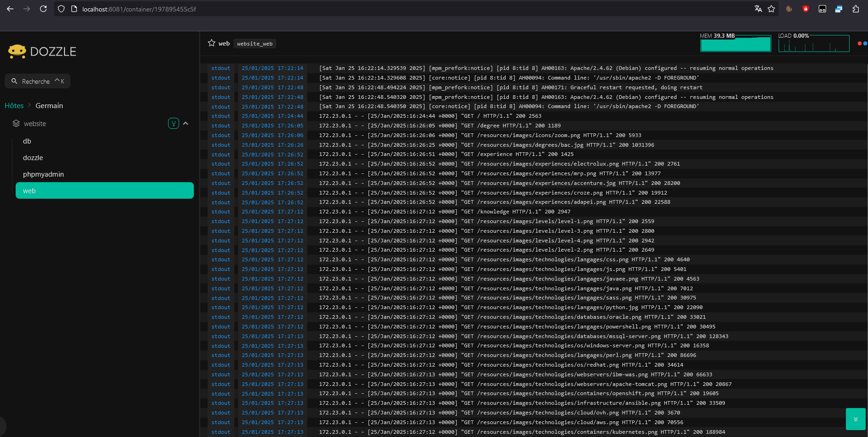Viewport: 868px width, 437px height.
Task: Bookmark this page with star icon
Action: click(771, 9)
